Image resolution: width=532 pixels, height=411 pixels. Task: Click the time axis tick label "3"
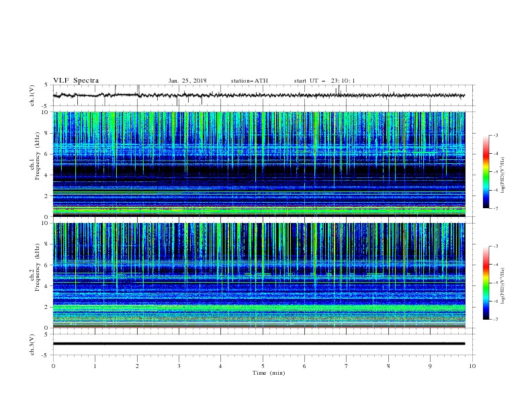[179, 366]
